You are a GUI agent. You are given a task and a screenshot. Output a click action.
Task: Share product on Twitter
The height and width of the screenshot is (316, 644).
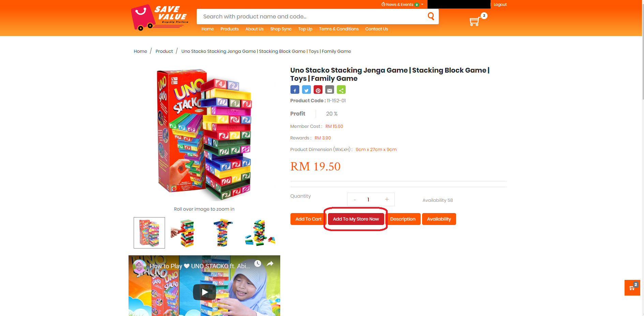coord(306,90)
